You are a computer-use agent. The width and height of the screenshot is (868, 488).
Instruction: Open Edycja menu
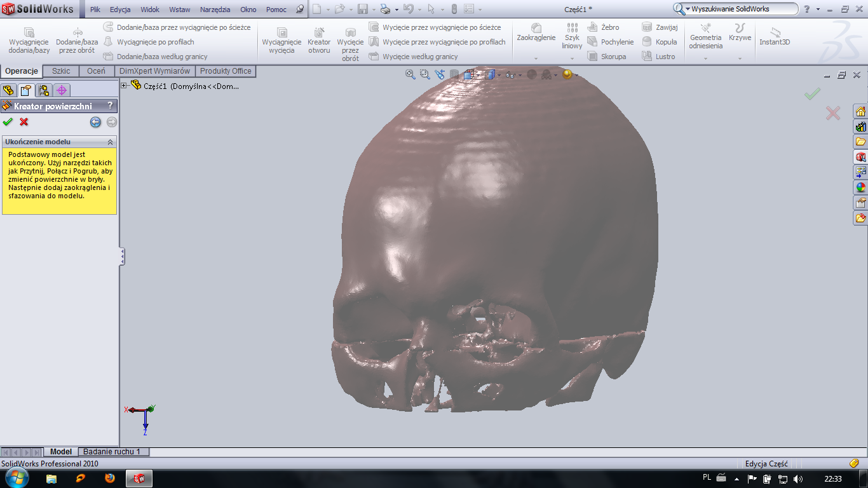pos(120,10)
